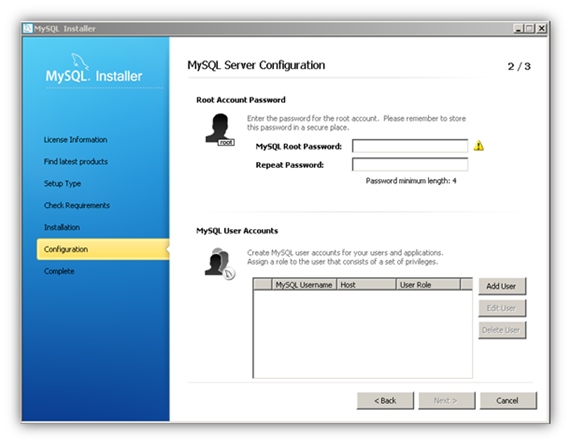
Task: Focus the MySQL Root Password field
Action: 410,146
